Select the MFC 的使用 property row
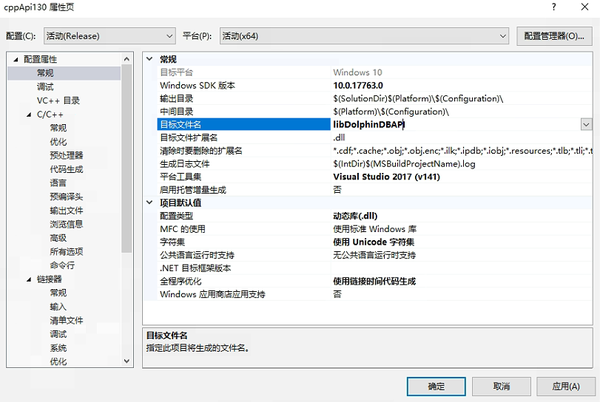 click(374, 229)
